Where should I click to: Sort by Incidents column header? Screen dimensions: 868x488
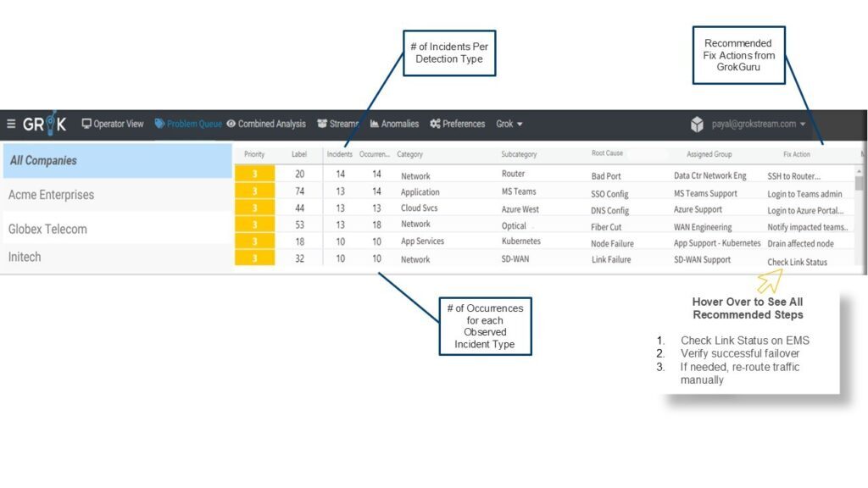coord(339,154)
